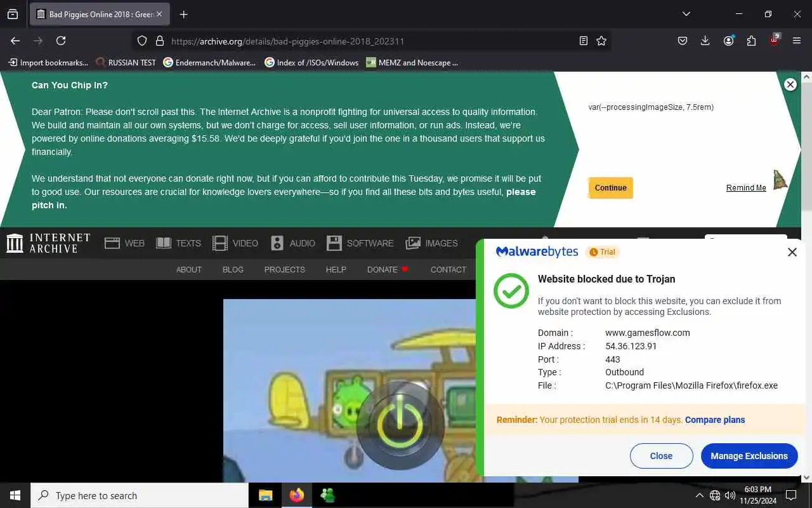The image size is (812, 508).
Task: Click the Firefox back arrow
Action: click(x=15, y=41)
